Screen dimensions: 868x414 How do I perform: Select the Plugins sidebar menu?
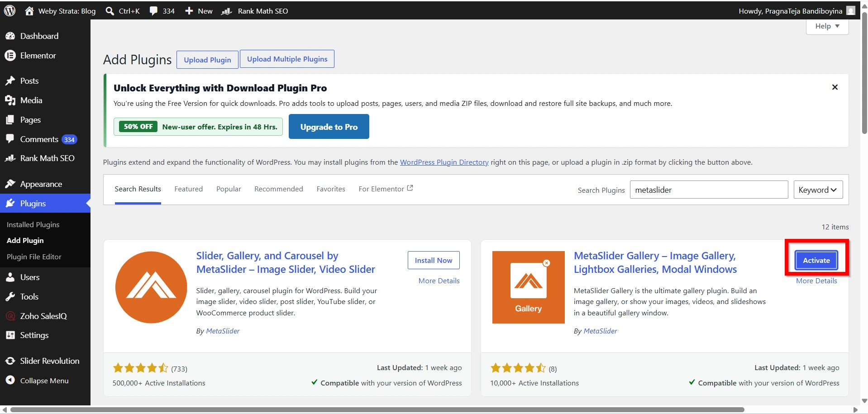click(x=45, y=203)
